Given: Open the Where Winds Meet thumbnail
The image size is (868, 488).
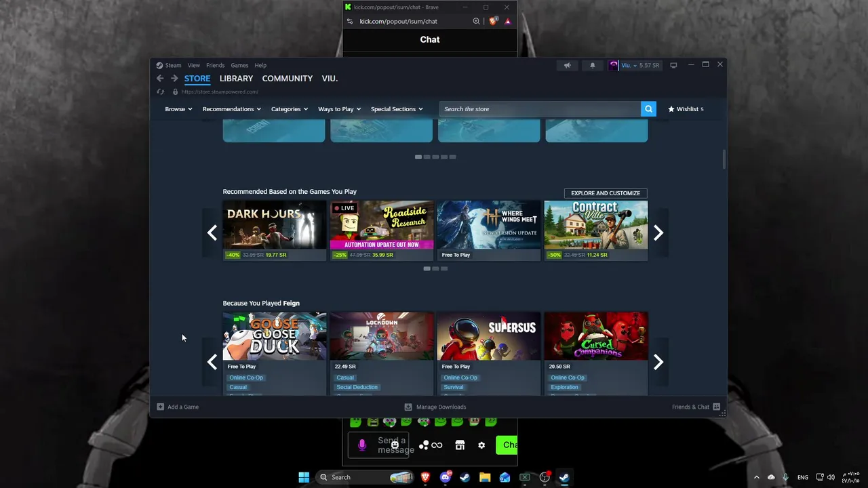Looking at the screenshot, I should 489,225.
